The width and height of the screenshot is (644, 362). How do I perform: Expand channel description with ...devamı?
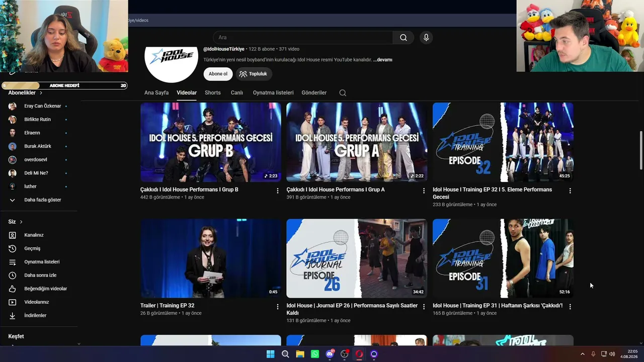tap(383, 60)
